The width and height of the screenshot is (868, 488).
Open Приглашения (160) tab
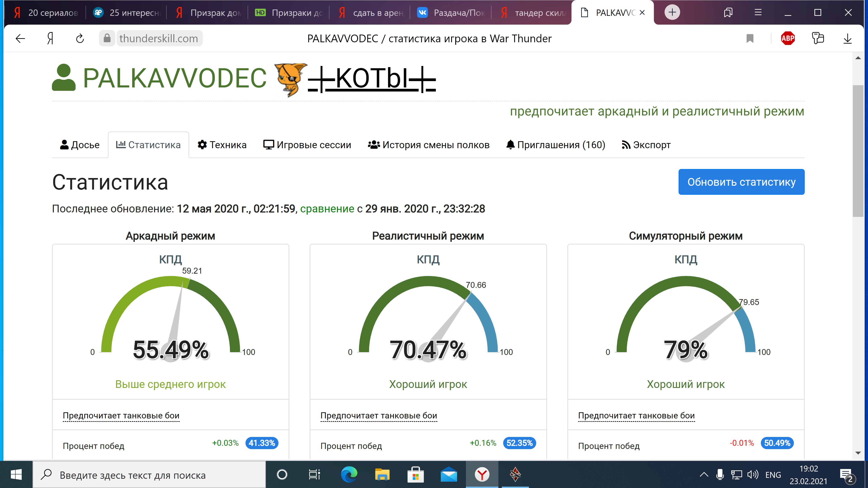(556, 145)
